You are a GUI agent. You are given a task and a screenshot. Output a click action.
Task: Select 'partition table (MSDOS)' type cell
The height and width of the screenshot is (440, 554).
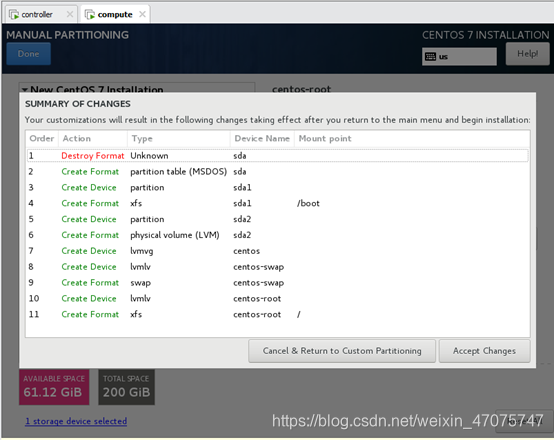click(178, 172)
